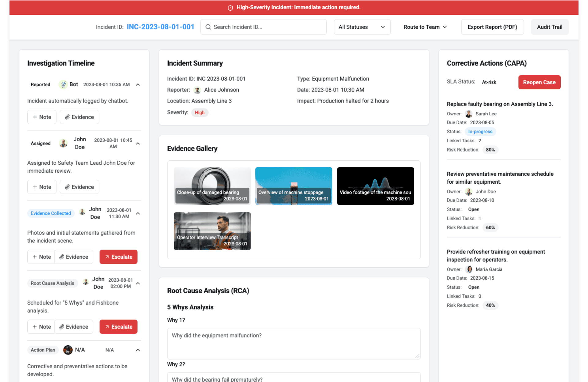Add Evidence to the Reported entry

point(79,117)
